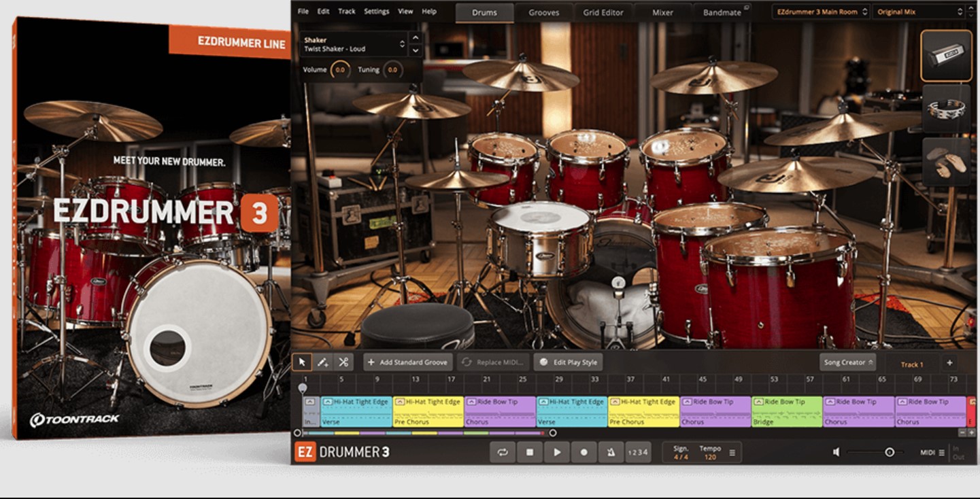This screenshot has width=980, height=499.
Task: Click Add Standard Groove button
Action: (x=408, y=362)
